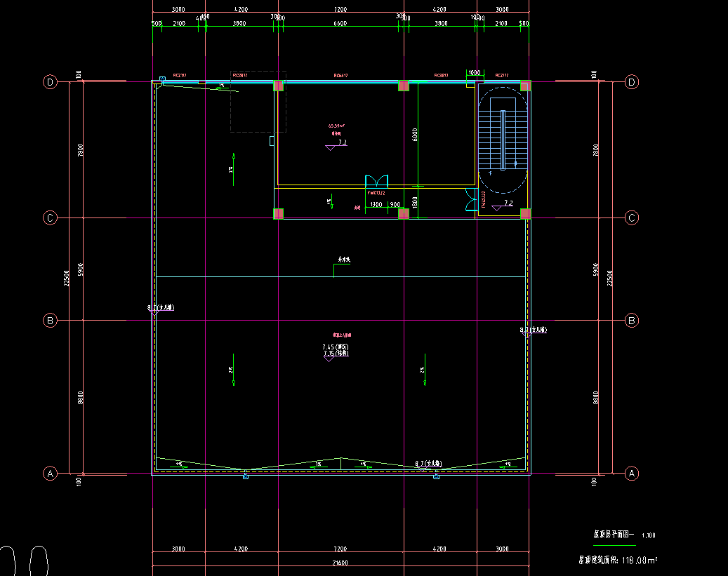Click the roof drain on bottom-left parapet
Image resolution: width=728 pixels, height=576 pixels.
[245, 476]
